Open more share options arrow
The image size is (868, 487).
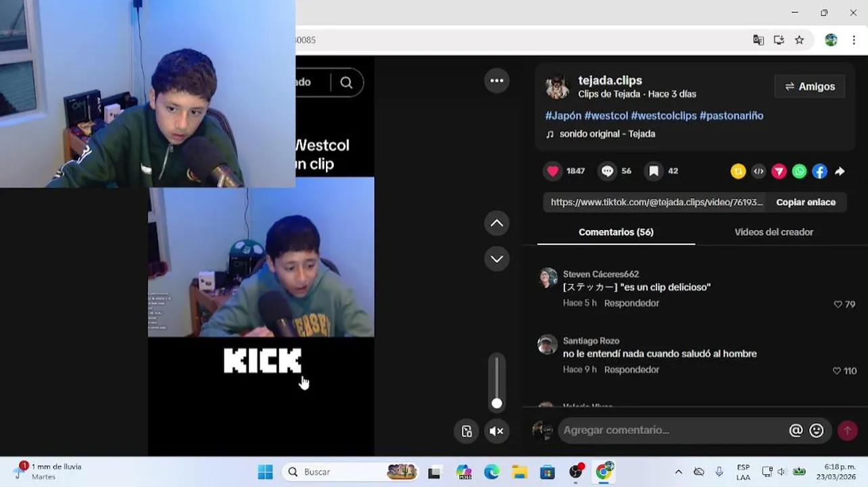(840, 172)
